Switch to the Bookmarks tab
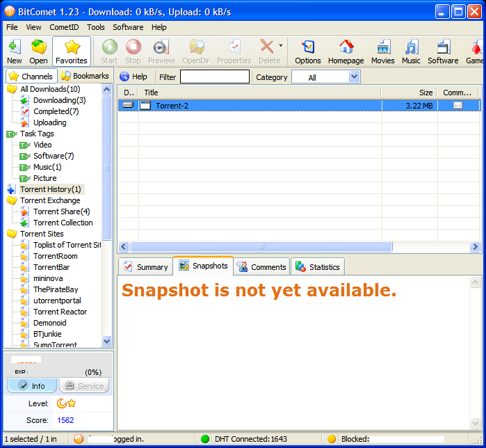 [x=85, y=76]
